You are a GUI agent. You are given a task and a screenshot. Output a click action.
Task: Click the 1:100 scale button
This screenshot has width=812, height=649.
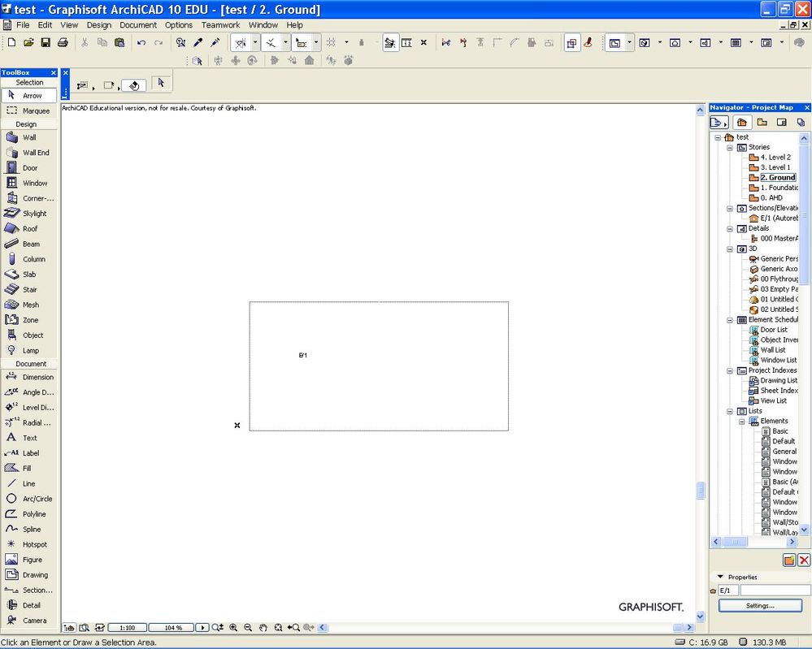coord(127,628)
